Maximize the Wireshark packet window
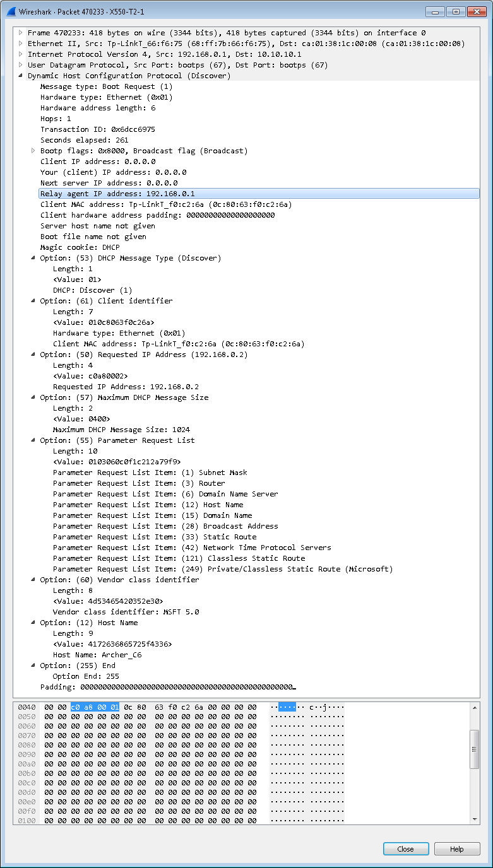Image resolution: width=493 pixels, height=868 pixels. point(455,11)
